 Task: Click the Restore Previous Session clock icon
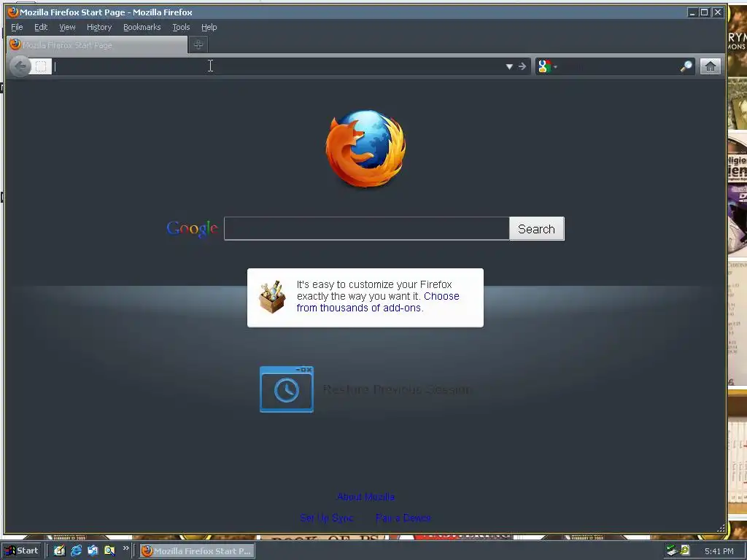286,389
